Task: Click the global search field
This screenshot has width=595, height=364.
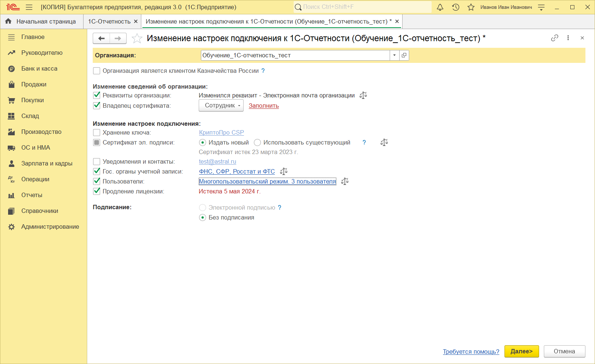Action: click(x=362, y=7)
